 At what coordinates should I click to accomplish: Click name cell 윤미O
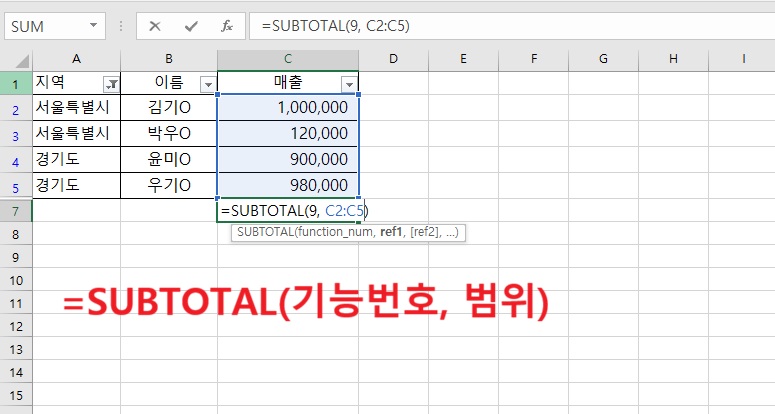pos(169,160)
